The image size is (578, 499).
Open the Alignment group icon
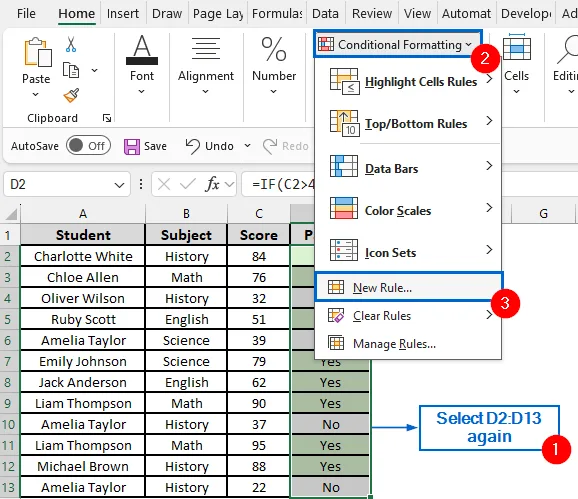(206, 49)
